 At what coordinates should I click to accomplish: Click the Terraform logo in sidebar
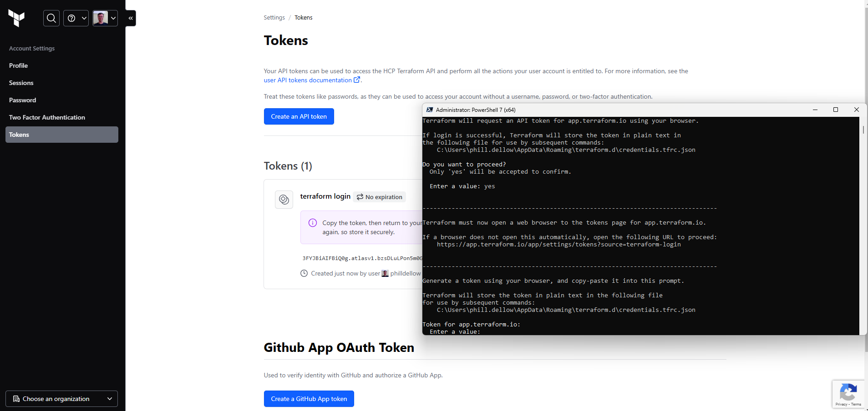point(16,18)
